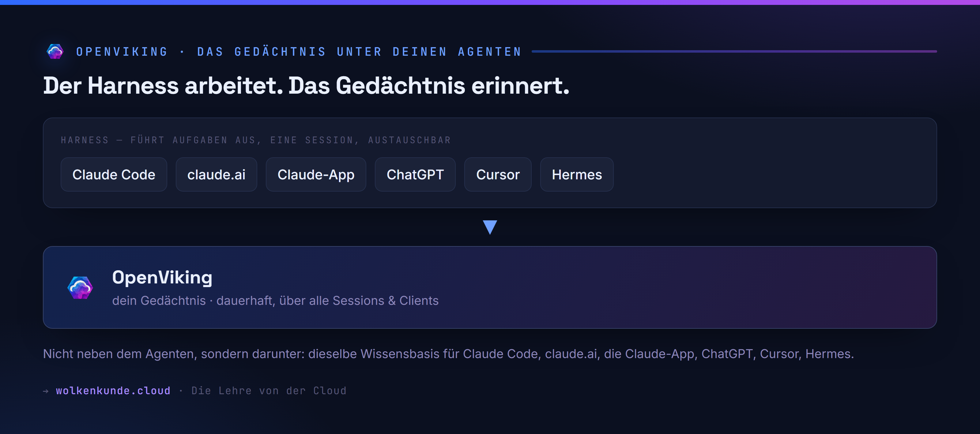The width and height of the screenshot is (980, 434).
Task: Select the claude.ai chip
Action: tap(216, 174)
